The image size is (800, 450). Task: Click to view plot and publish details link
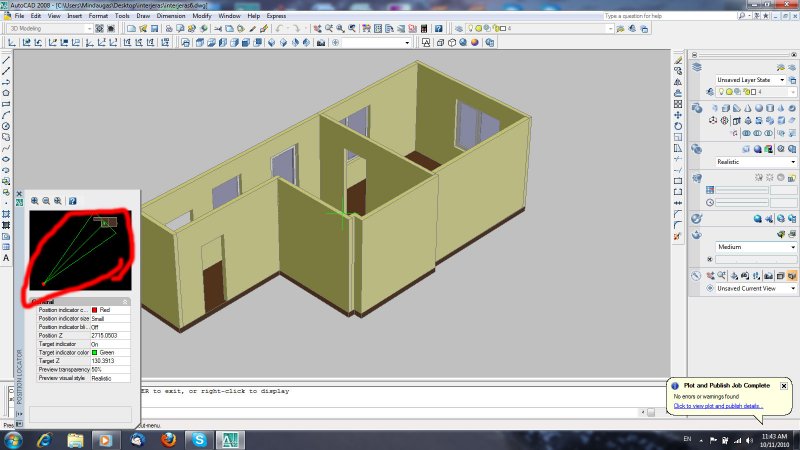point(717,406)
